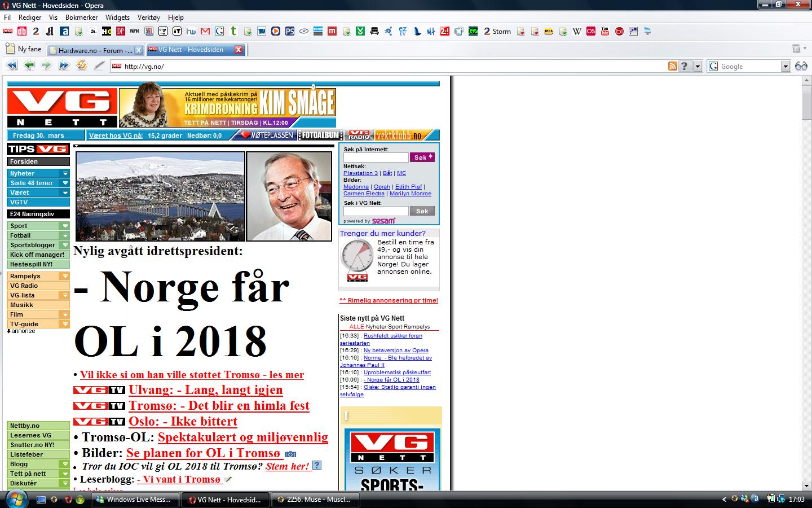Click the RSS feed icon in address bar
Screen dimensions: 812x508
click(672, 66)
